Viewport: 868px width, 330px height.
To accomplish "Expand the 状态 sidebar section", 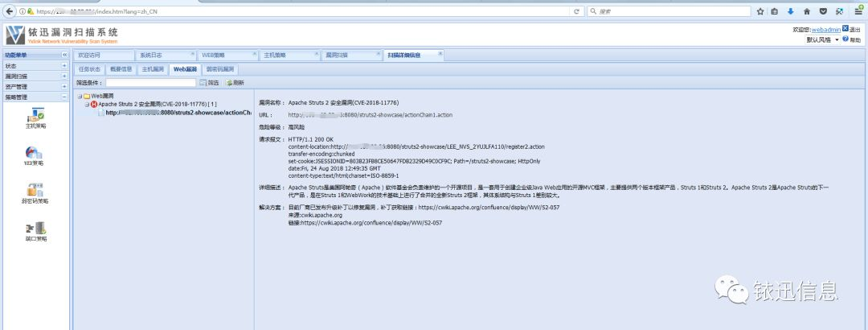I will [x=64, y=65].
